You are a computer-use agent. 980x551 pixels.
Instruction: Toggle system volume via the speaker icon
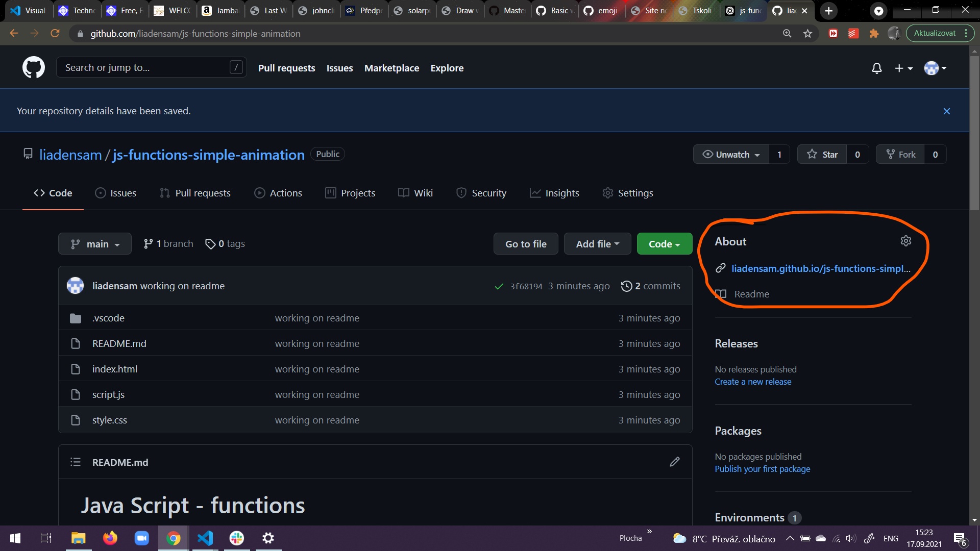(850, 538)
